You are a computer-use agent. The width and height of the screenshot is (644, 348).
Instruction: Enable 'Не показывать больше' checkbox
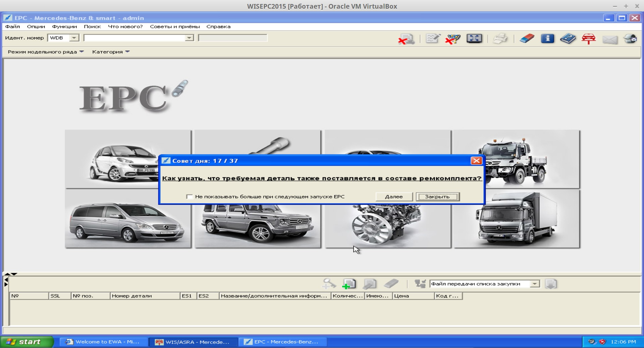coord(190,197)
